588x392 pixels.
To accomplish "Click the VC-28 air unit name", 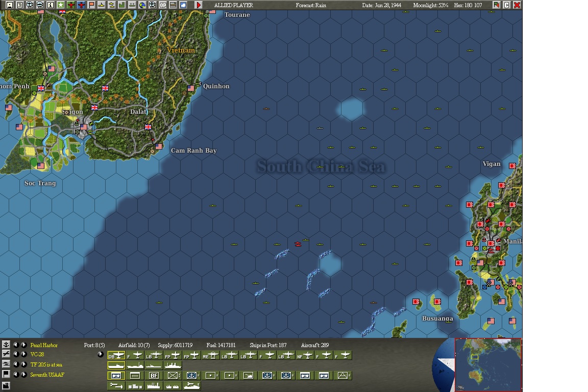I will [x=37, y=354].
